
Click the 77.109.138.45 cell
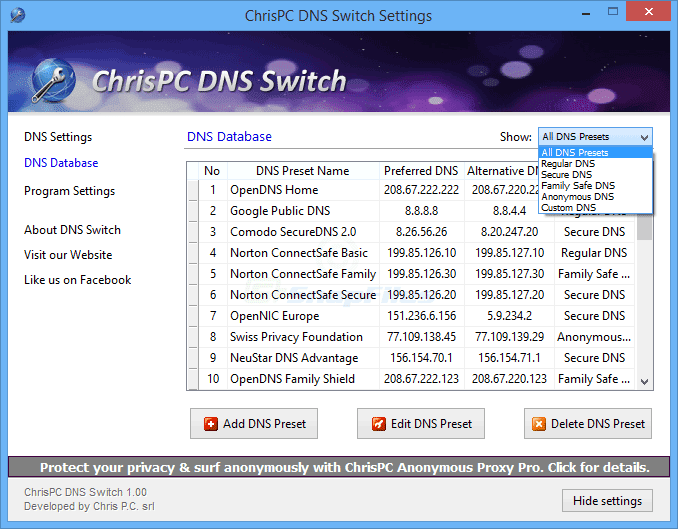tap(422, 337)
